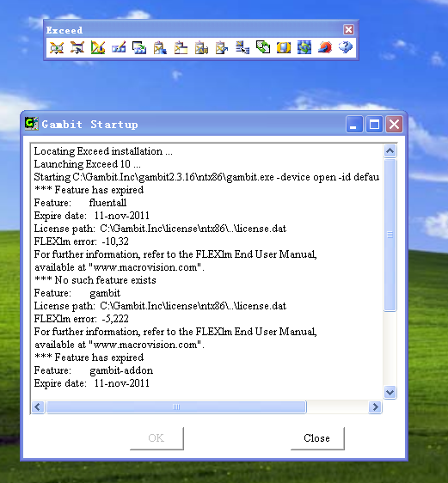
Task: Click the Gambit Startup window title icon
Action: pyautogui.click(x=32, y=124)
